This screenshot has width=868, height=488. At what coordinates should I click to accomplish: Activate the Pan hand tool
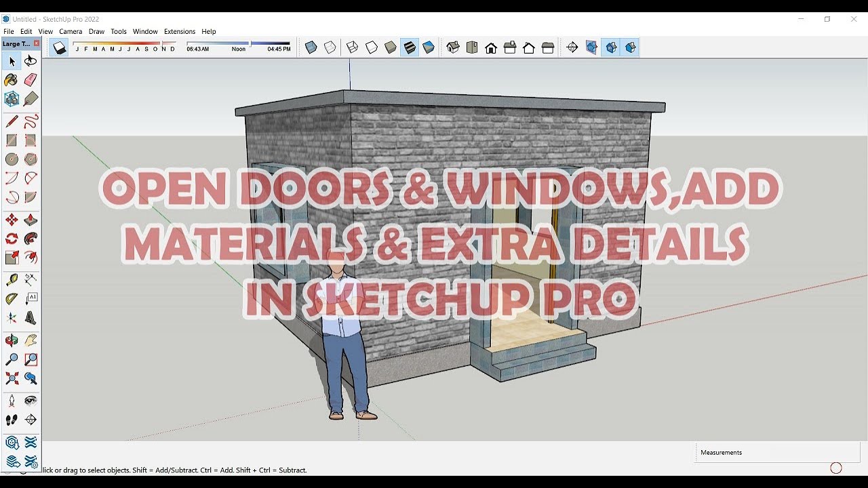[31, 341]
